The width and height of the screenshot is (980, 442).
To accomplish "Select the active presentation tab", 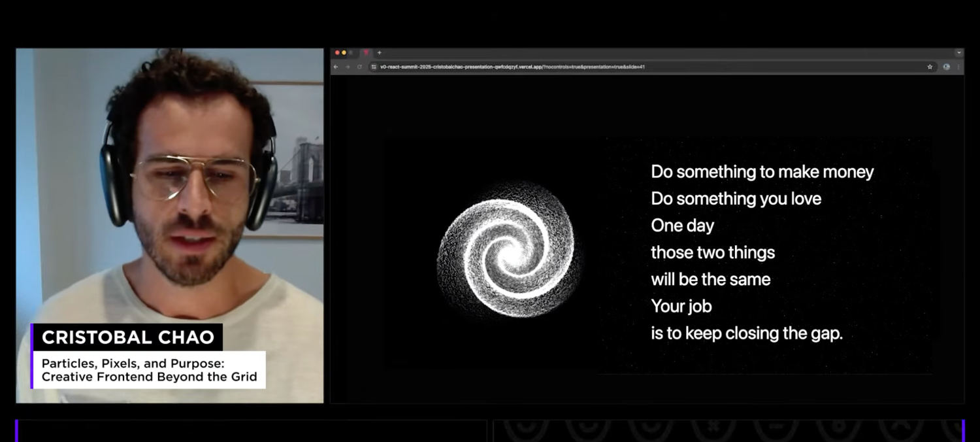I will [x=366, y=53].
